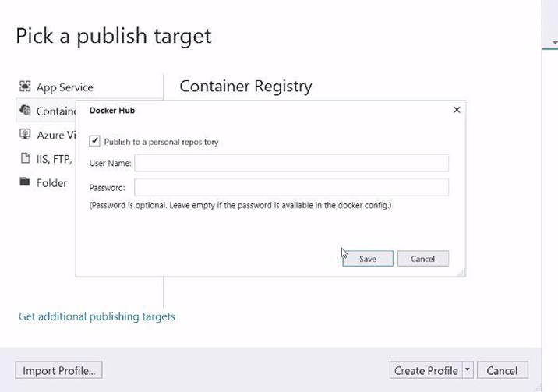Open the small dropdown arrow at top-right edge
The width and height of the screenshot is (558, 392).
(554, 44)
